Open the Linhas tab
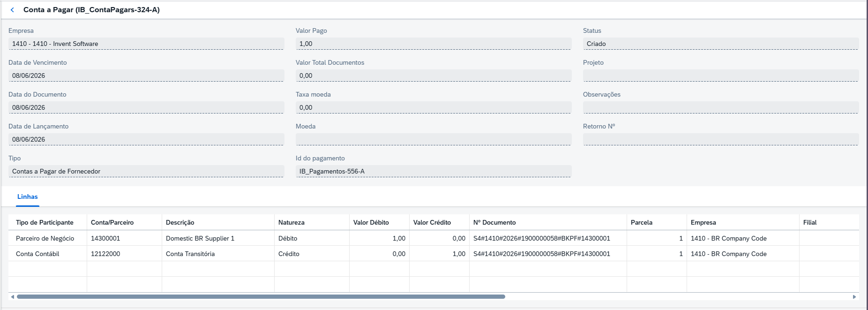This screenshot has height=310, width=868. [28, 197]
